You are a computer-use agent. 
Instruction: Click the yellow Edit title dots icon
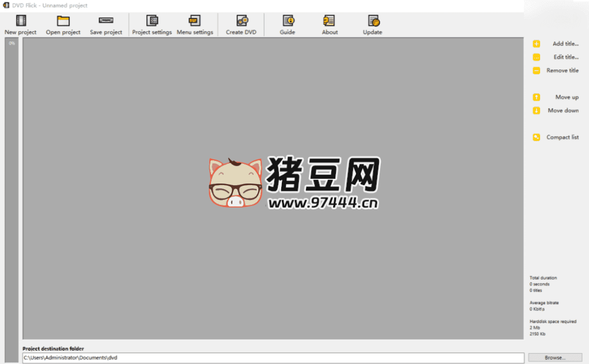537,57
